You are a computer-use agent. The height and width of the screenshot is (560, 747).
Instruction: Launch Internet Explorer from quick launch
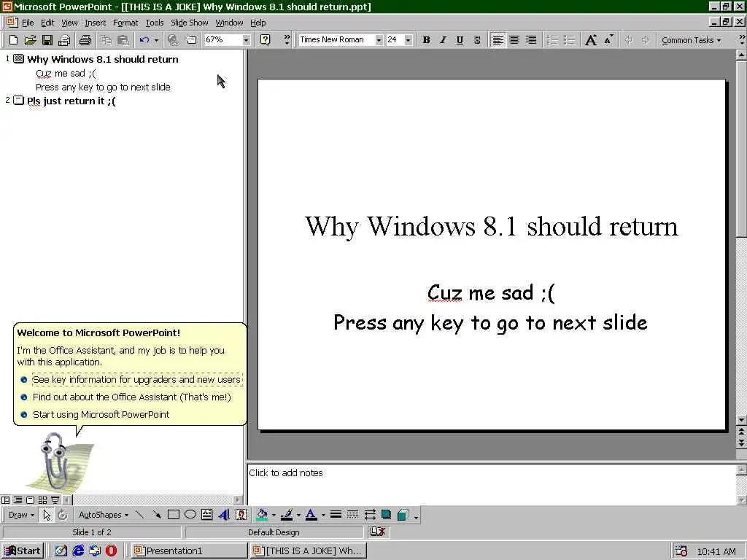coord(77,551)
